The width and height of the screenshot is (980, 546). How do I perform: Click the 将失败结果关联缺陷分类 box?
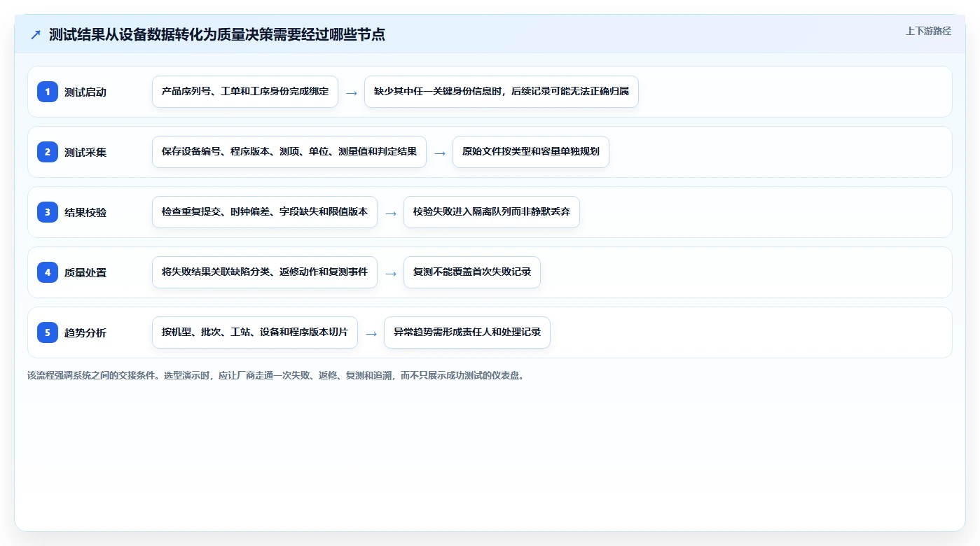(265, 272)
